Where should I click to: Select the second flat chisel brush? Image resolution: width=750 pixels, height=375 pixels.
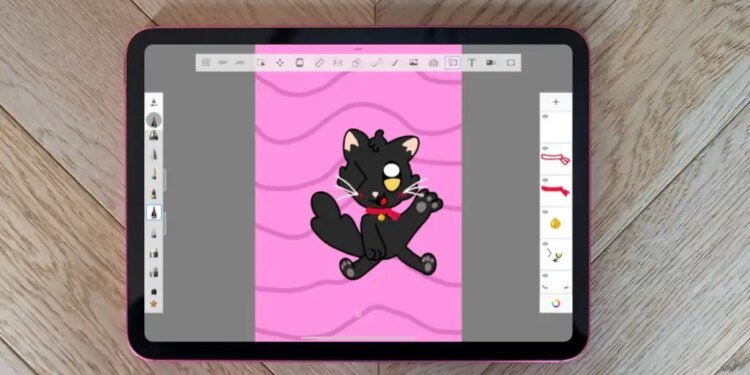point(154,273)
